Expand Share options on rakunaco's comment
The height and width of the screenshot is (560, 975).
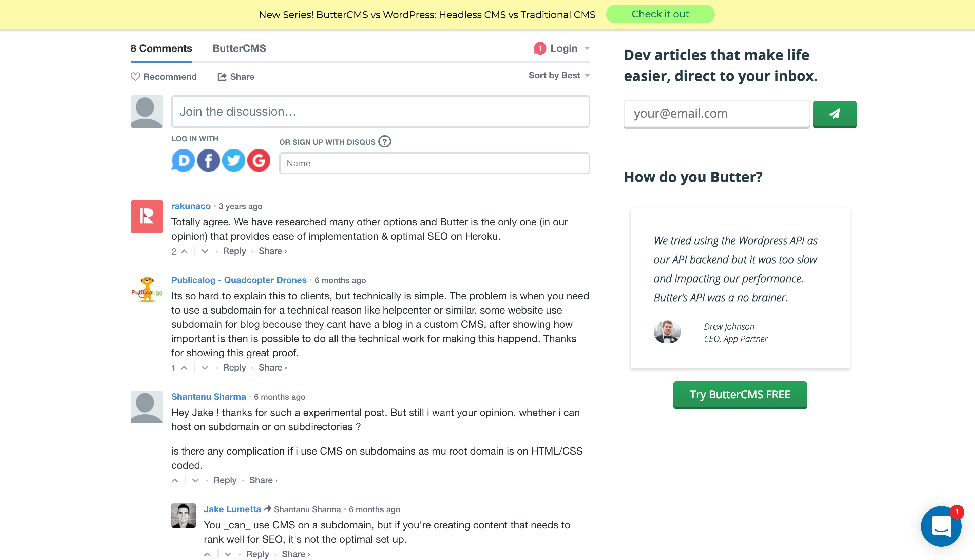click(272, 251)
